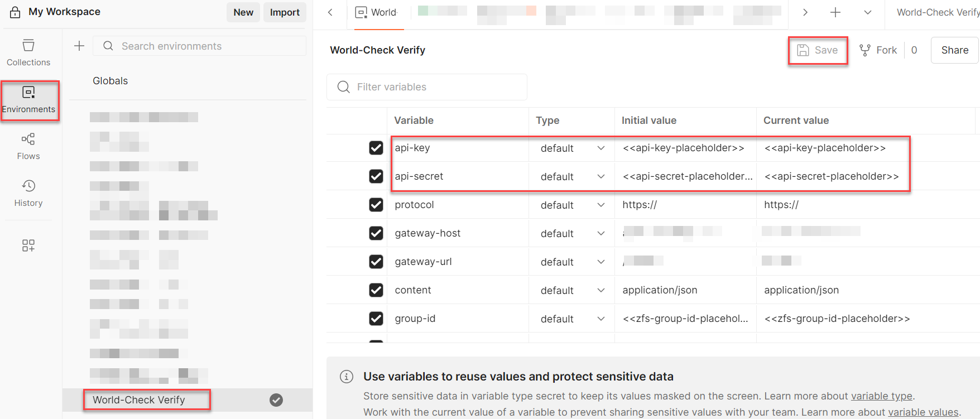
Task: Click the fork count 0
Action: click(x=914, y=50)
